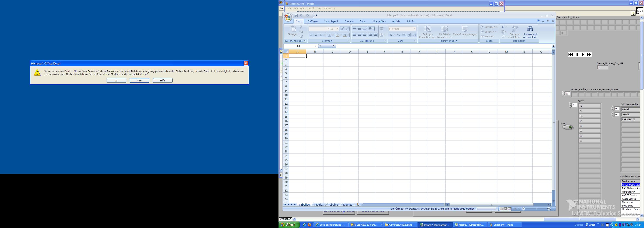644x228 pixels.
Task: Open the Standard number format dropdown
Action: point(414,29)
